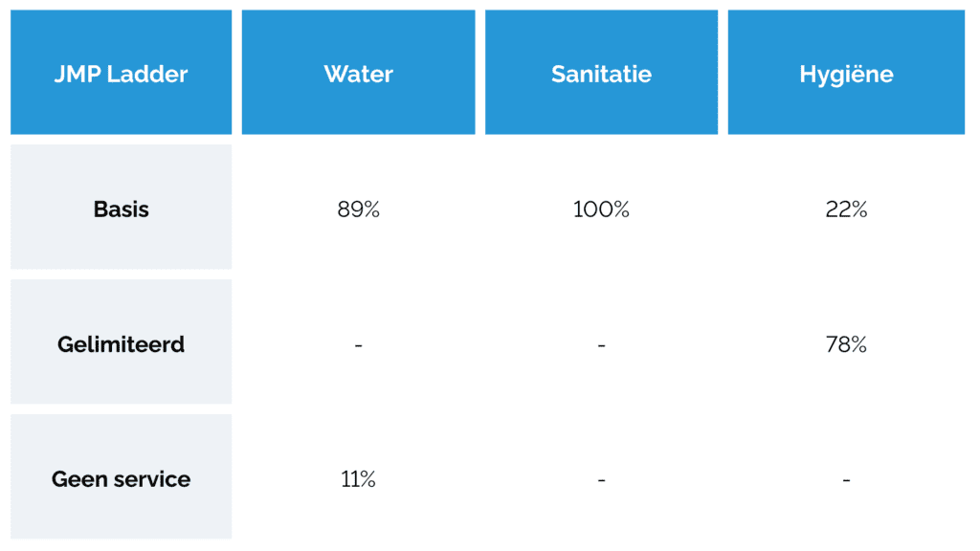Click the Gelimiteerd row label

tap(122, 344)
